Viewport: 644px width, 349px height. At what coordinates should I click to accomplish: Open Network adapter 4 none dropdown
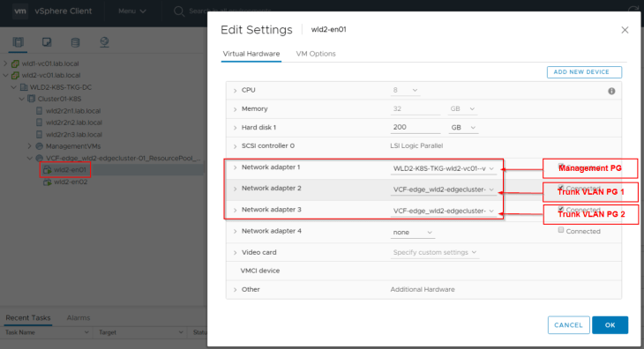click(x=412, y=233)
